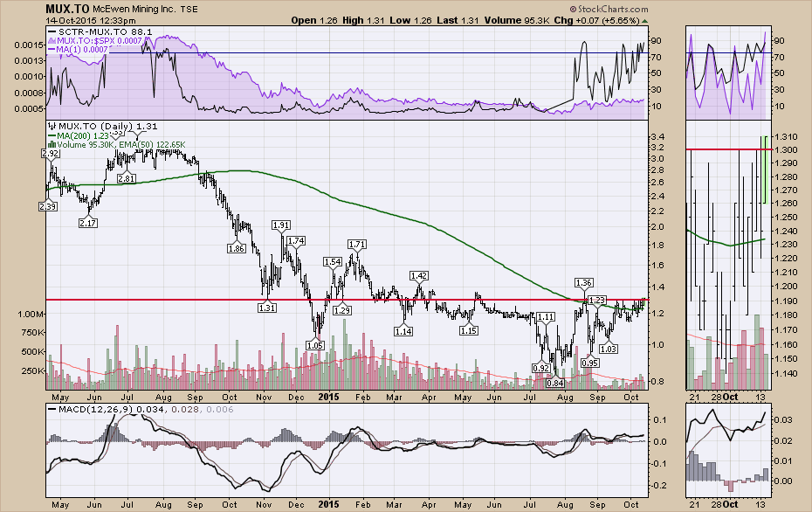Image resolution: width=812 pixels, height=512 pixels.
Task: Click the MACD(12,26,9) legend label
Action: (96, 410)
